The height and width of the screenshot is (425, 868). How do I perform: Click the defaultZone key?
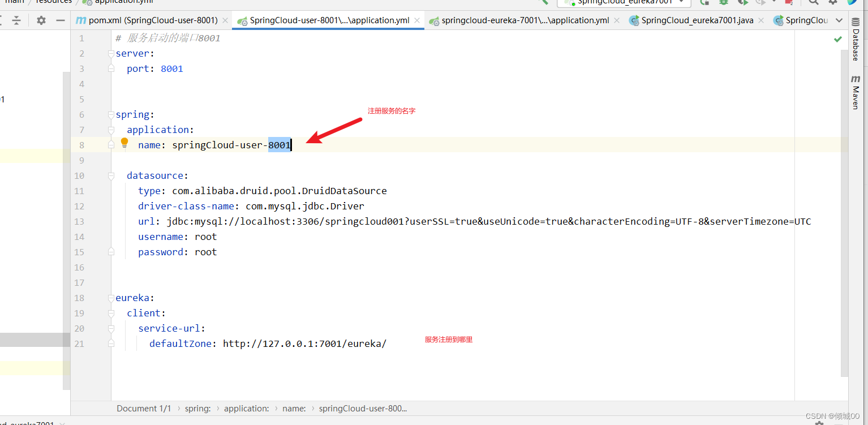181,344
